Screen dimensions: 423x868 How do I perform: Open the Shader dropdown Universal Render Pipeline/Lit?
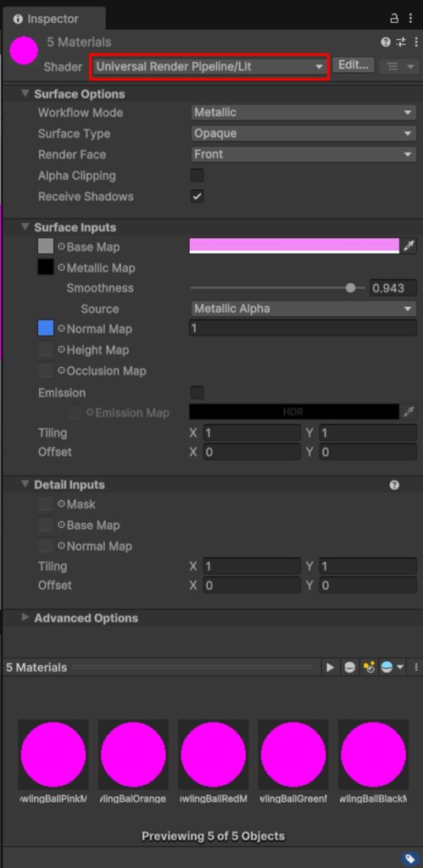pos(210,66)
